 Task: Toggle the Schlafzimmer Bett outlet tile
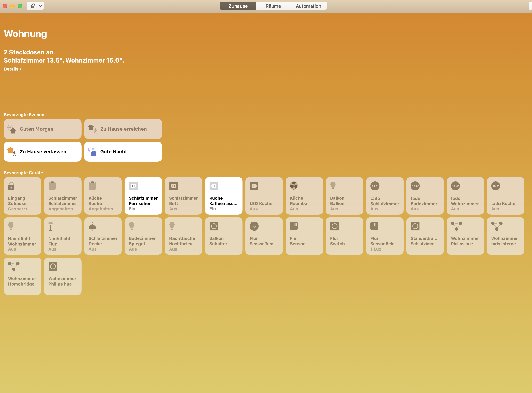tap(183, 196)
